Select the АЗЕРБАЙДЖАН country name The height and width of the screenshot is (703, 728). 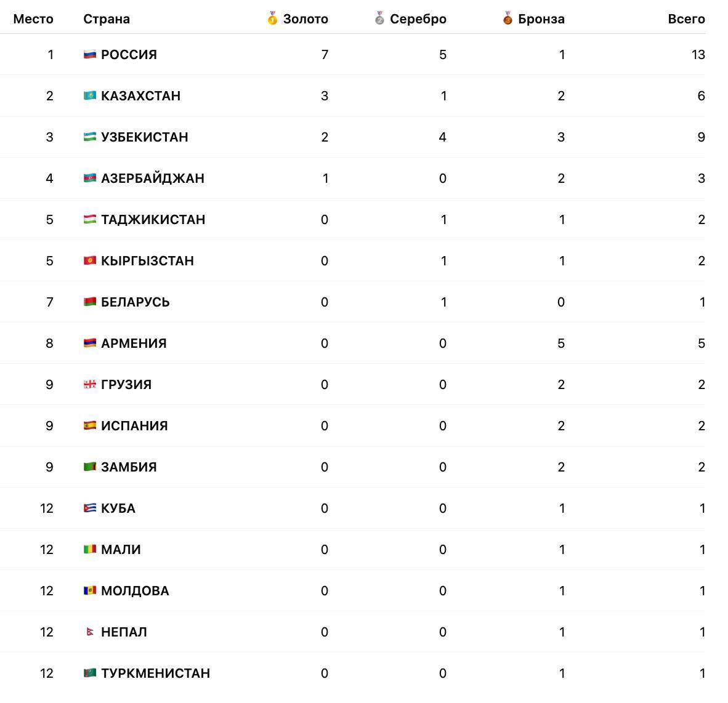153,179
